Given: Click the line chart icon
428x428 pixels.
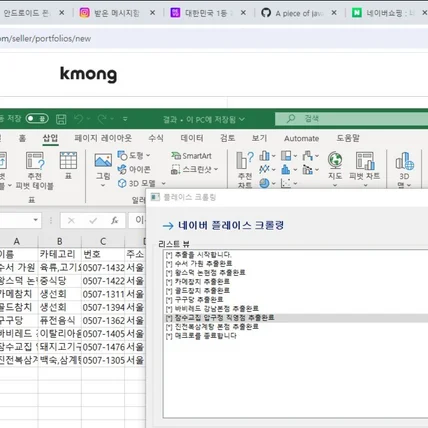Looking at the screenshot, I should click(264, 169).
